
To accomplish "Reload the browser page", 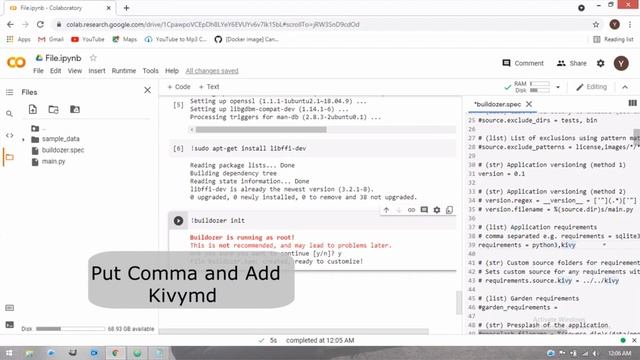I will 40,24.
